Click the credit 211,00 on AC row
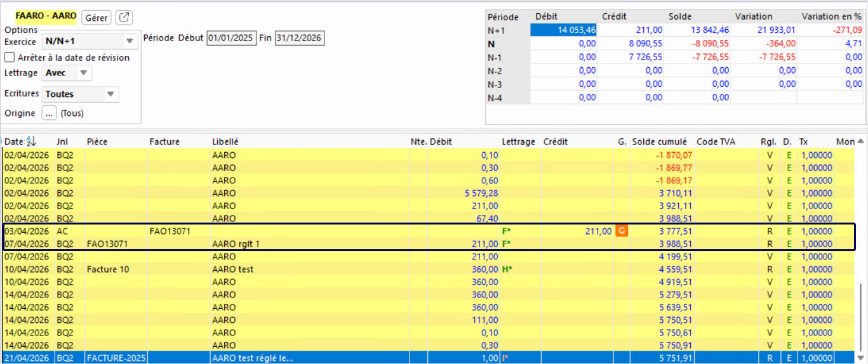 pos(598,231)
